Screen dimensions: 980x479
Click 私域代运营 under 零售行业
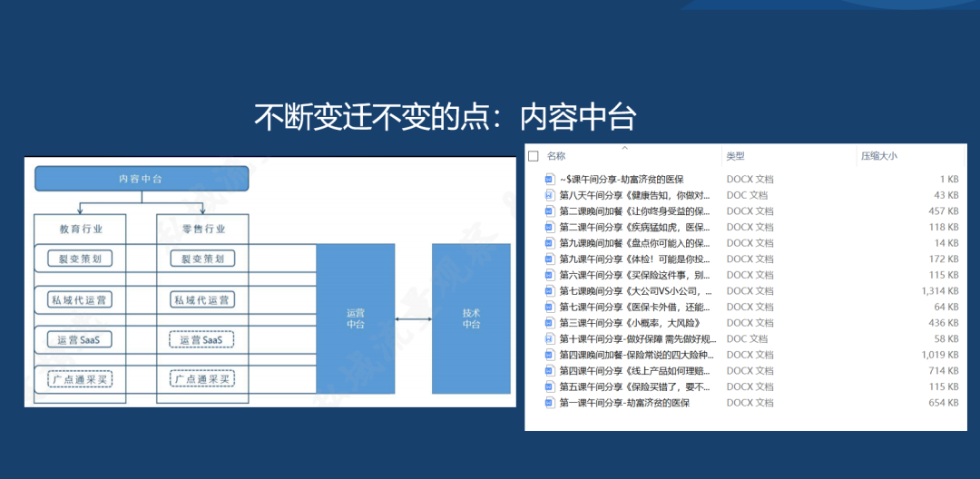[x=202, y=299]
